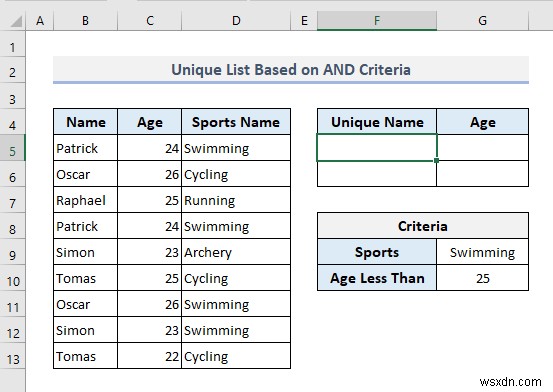
Task: Select column E header
Action: [304, 20]
